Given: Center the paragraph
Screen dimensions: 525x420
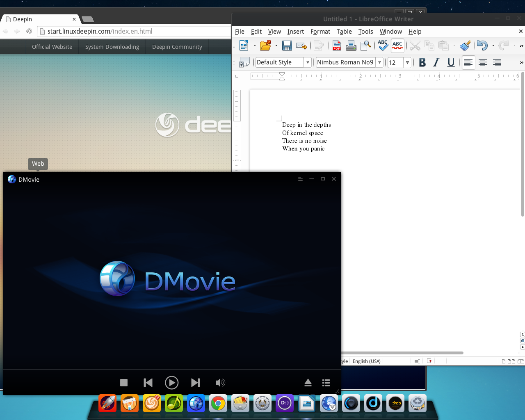Looking at the screenshot, I should [x=483, y=62].
